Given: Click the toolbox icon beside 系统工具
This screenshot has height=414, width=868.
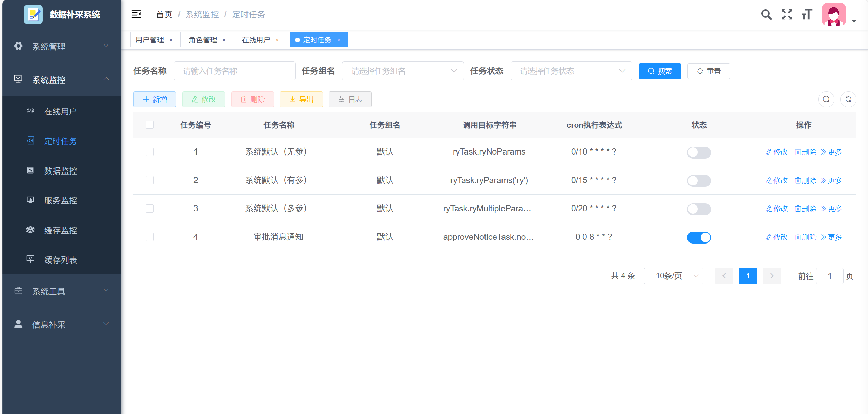Looking at the screenshot, I should (x=18, y=291).
